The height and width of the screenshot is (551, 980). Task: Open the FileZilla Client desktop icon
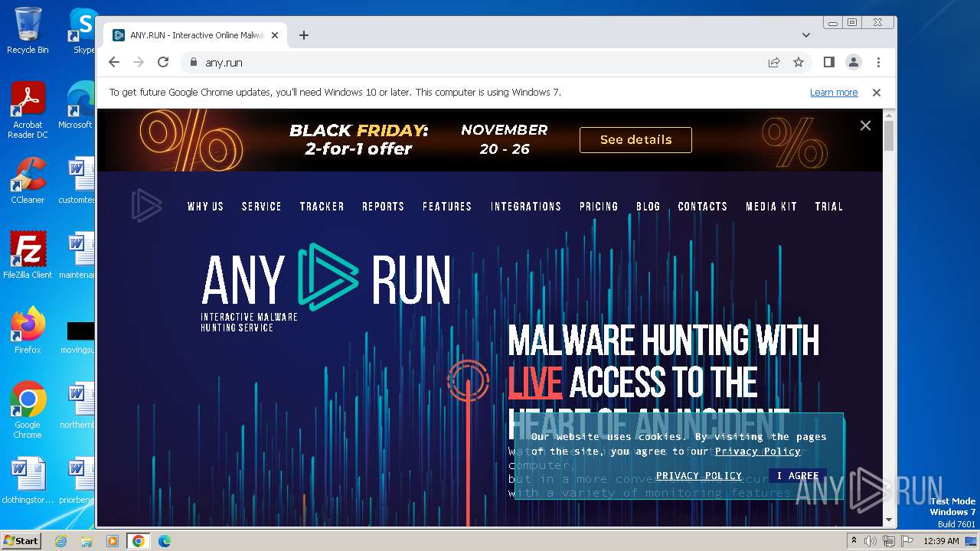(28, 256)
